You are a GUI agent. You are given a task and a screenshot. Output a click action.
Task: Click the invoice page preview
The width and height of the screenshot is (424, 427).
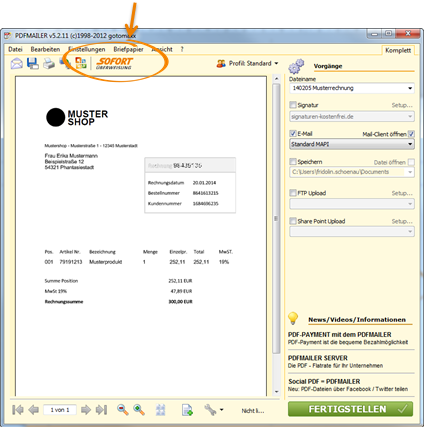(141, 236)
